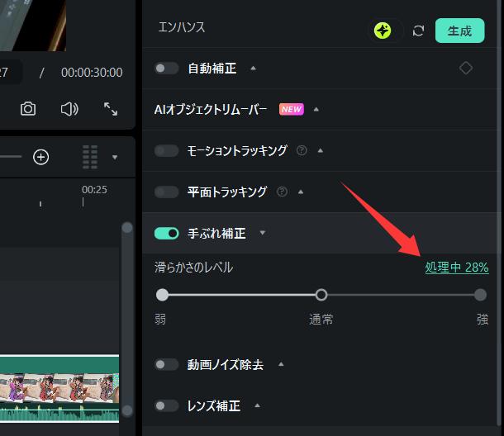504x436 pixels.
Task: Open help icon for 平面トラッキング
Action: pyautogui.click(x=282, y=192)
